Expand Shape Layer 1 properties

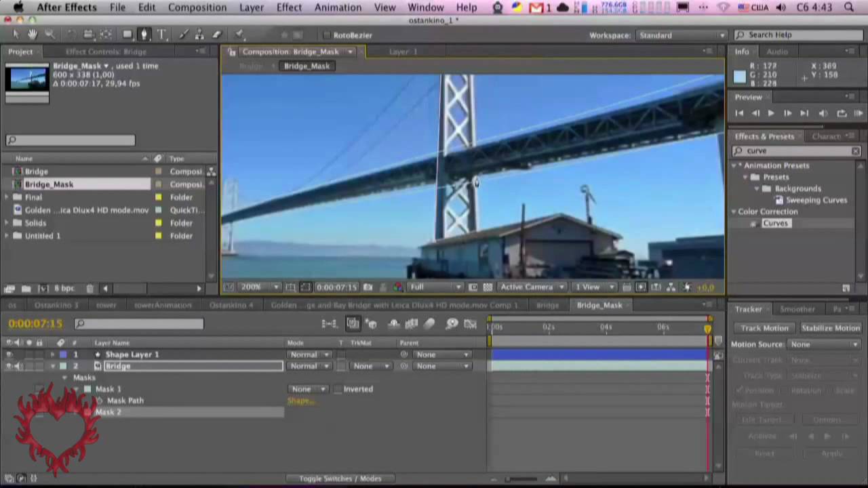53,354
